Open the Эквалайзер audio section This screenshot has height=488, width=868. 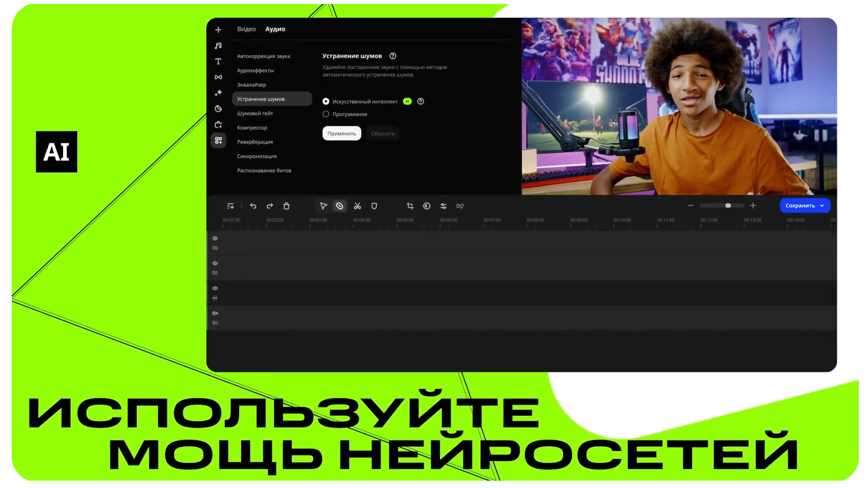(x=251, y=85)
